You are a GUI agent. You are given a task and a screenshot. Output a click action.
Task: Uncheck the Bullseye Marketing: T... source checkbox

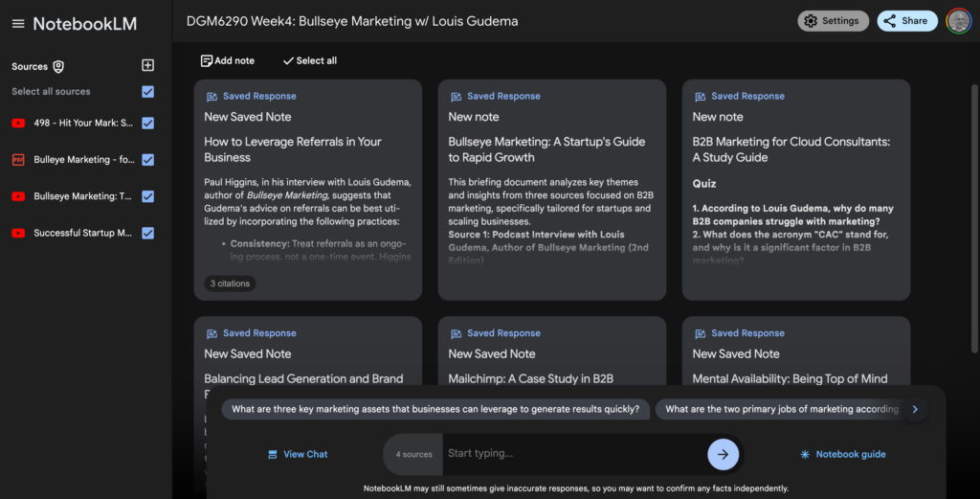click(148, 196)
